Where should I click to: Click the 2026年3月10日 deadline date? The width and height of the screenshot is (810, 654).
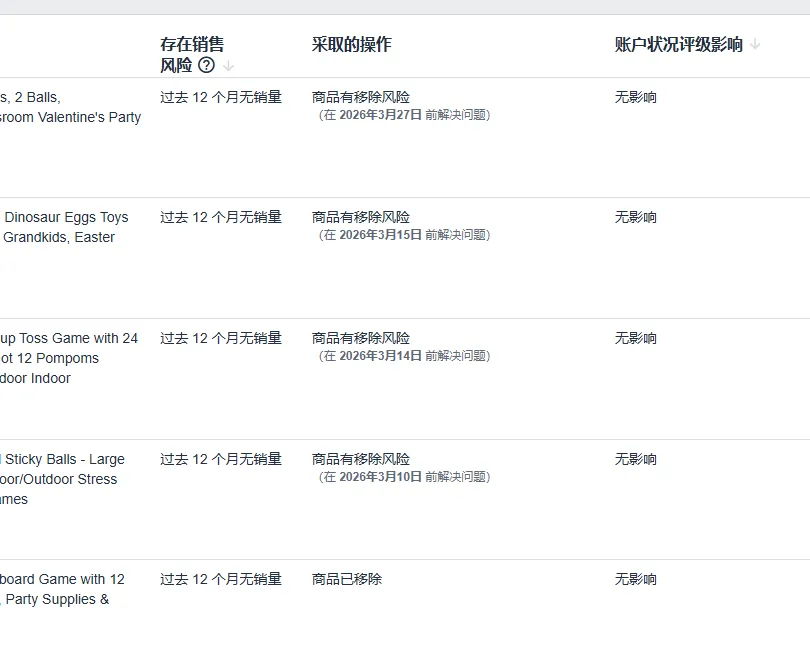point(380,477)
